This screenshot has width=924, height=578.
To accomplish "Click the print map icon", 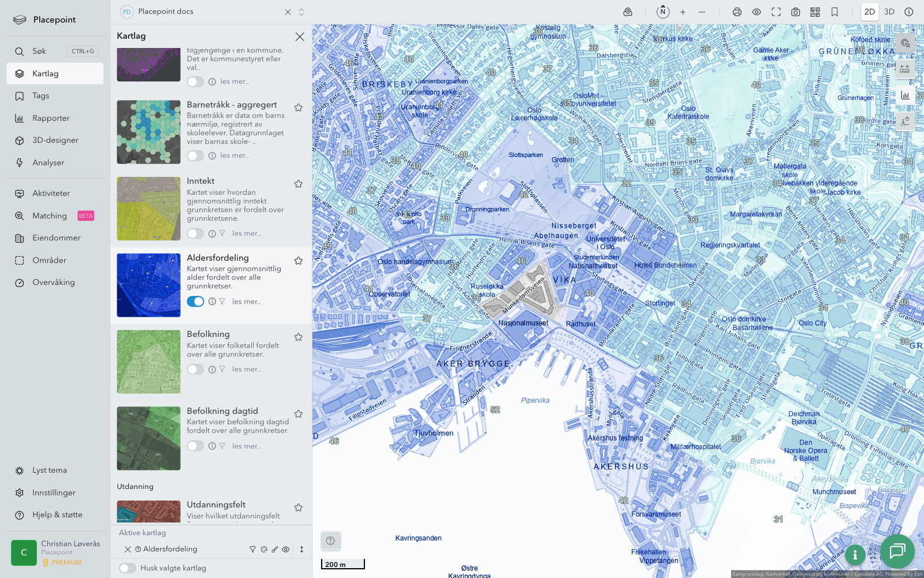I will [737, 12].
